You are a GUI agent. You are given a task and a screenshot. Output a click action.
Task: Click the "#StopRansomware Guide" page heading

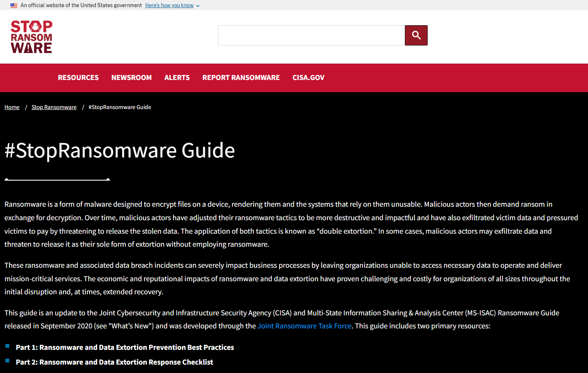pyautogui.click(x=120, y=150)
